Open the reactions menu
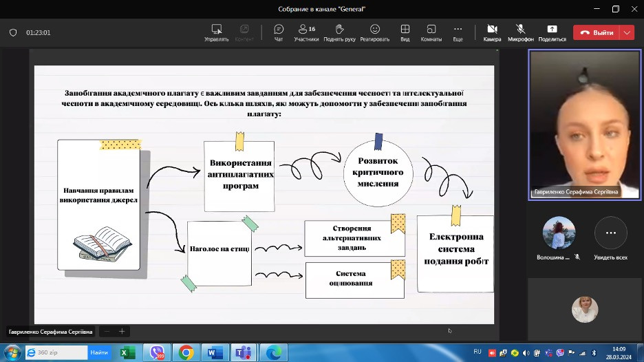Viewport: 644px width, 362px height. coord(374,32)
